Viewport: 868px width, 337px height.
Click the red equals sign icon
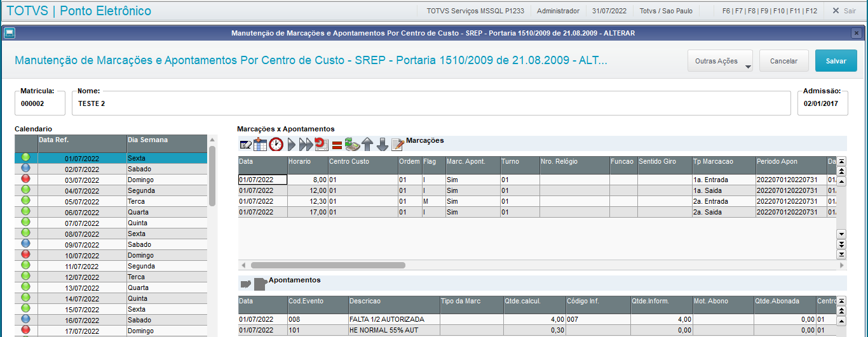(x=337, y=145)
